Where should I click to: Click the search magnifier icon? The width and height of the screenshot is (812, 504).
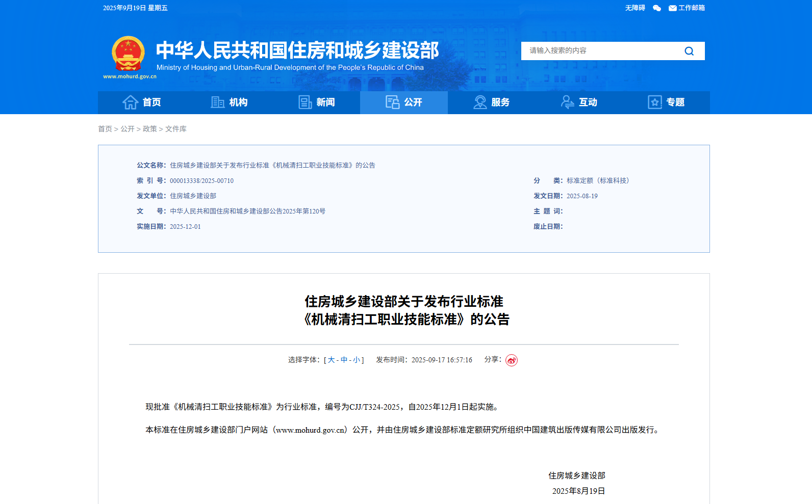coord(689,51)
